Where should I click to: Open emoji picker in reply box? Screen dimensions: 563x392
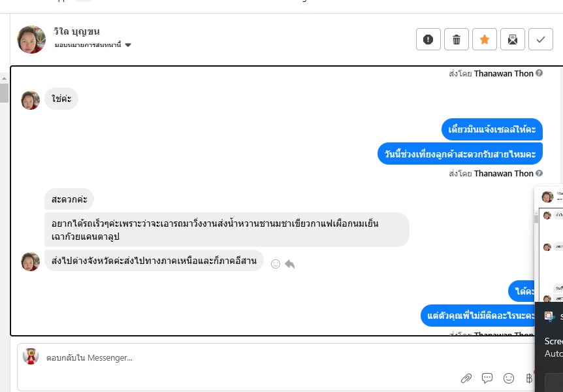click(509, 378)
